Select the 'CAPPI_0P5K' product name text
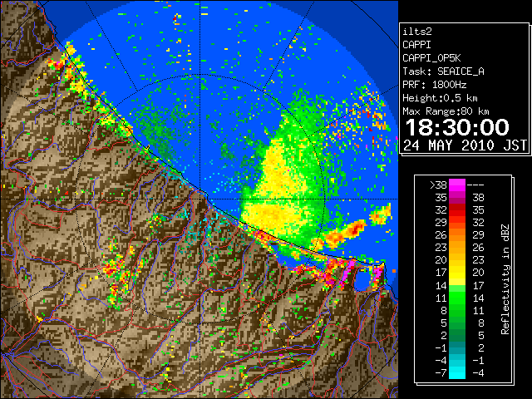Image resolution: width=532 pixels, height=399 pixels. tap(431, 58)
